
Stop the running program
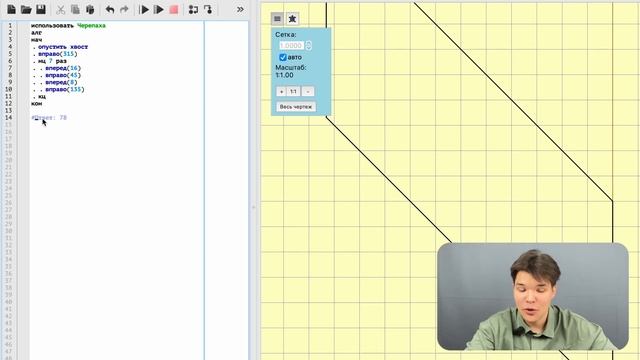click(174, 9)
